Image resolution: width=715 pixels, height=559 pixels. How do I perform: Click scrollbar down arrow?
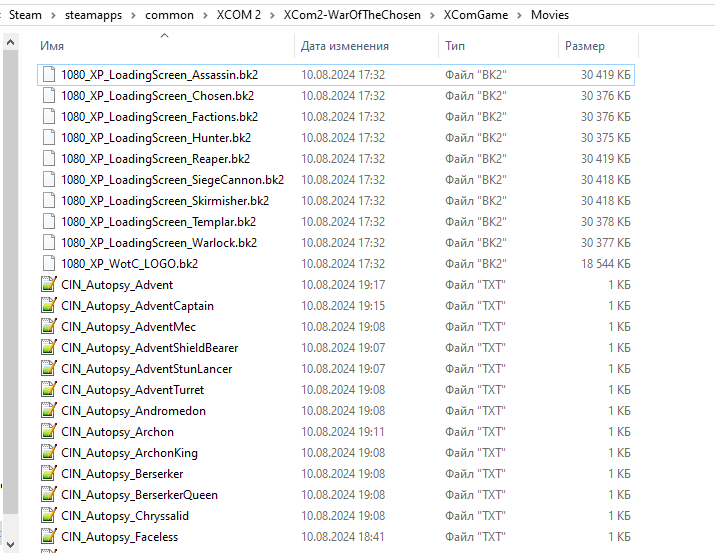coord(10,544)
